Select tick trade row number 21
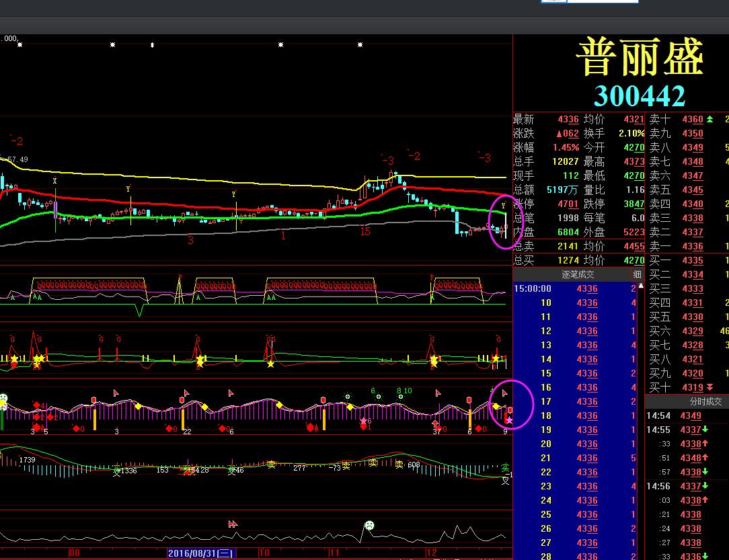 pos(575,458)
